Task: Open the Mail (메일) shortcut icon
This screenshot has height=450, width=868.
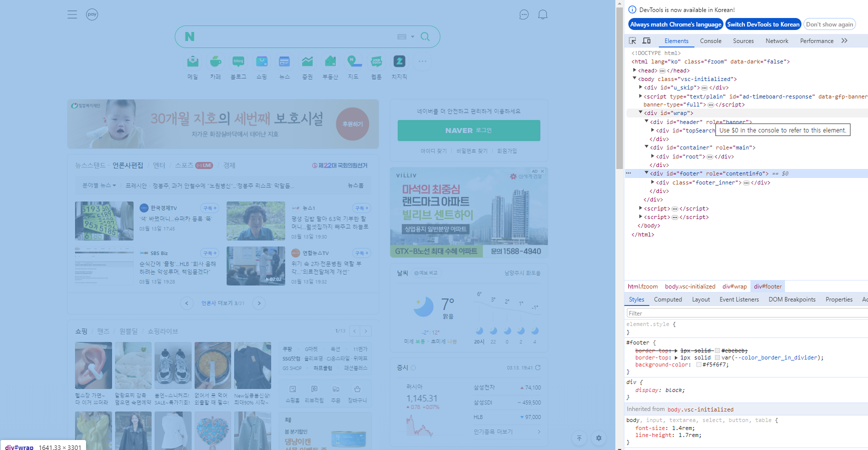Action: pyautogui.click(x=193, y=61)
